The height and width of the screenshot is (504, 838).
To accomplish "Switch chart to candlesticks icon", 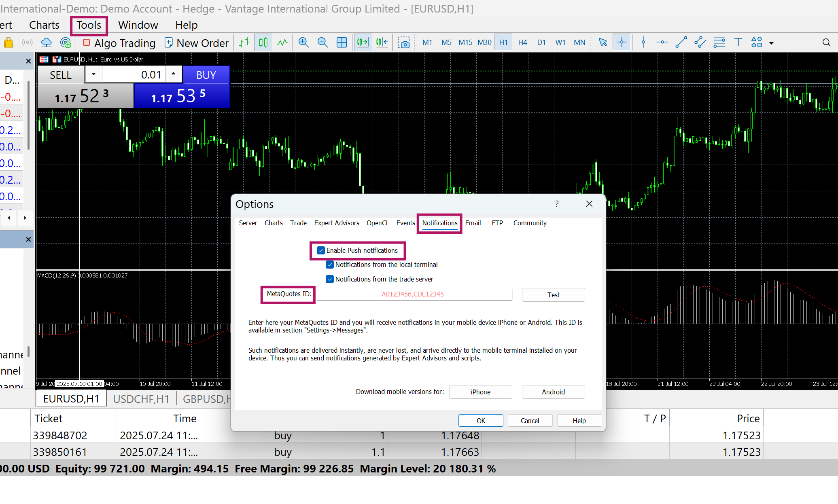I will 263,42.
